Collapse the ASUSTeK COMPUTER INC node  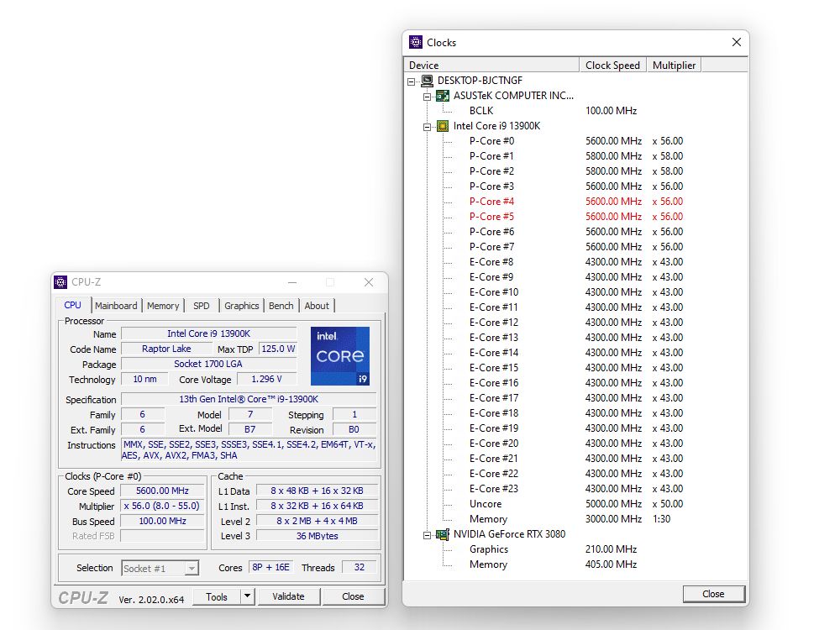pyautogui.click(x=427, y=97)
